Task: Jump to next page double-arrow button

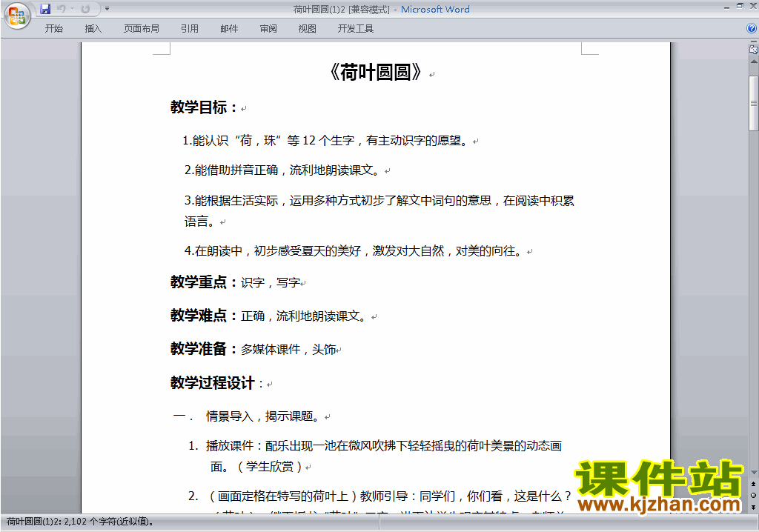Action: (754, 507)
